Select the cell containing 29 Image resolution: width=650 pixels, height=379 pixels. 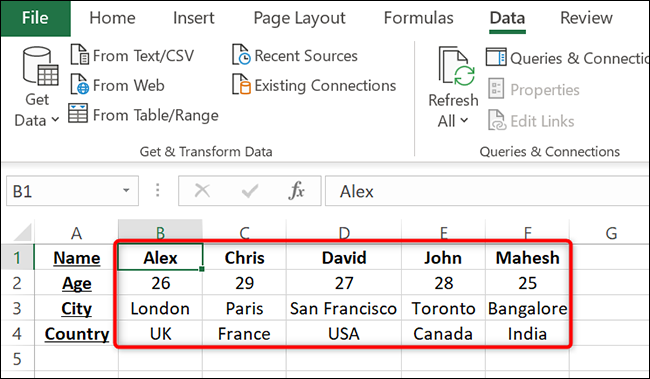tap(244, 283)
